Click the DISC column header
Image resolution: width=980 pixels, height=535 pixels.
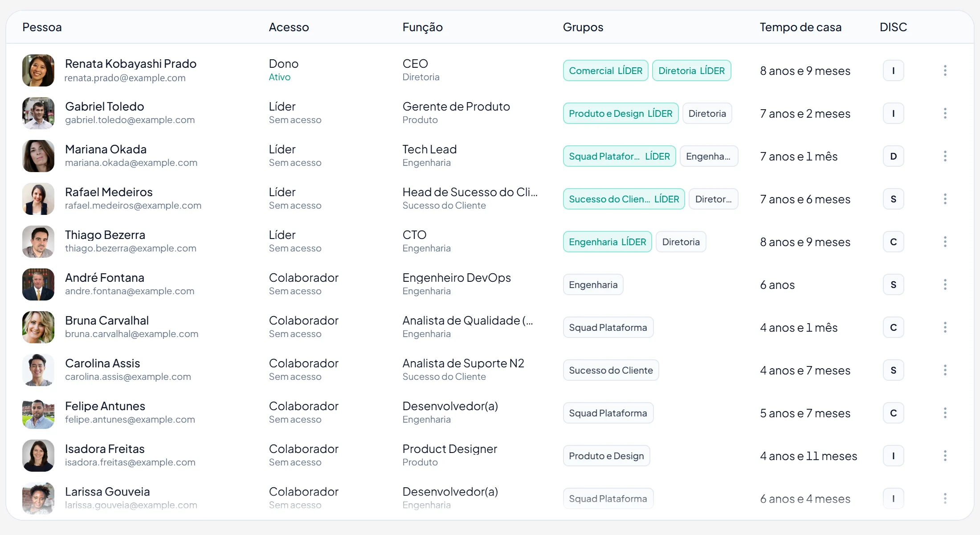click(x=893, y=27)
